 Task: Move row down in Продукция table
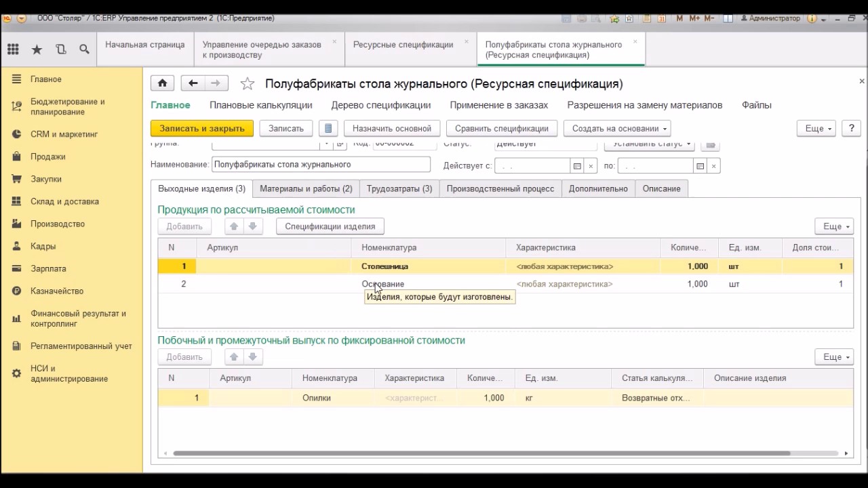(252, 226)
